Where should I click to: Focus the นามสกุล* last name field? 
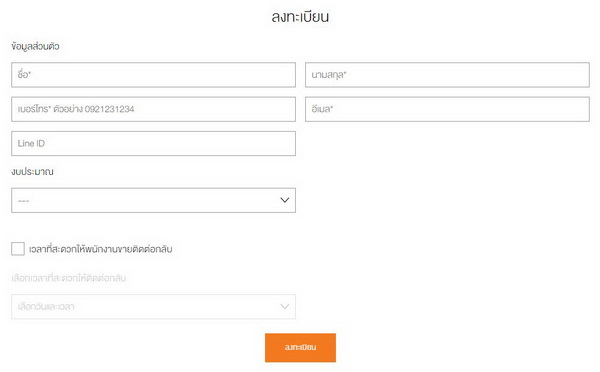click(x=447, y=75)
